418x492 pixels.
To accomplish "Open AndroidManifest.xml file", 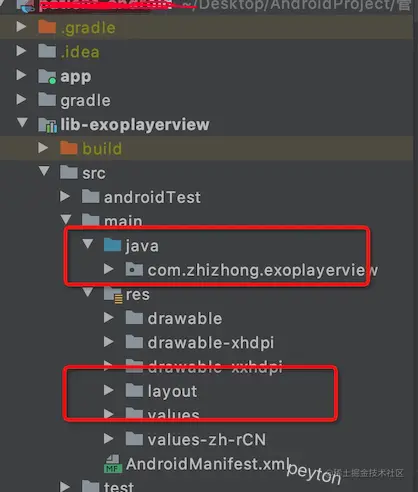I will [x=208, y=464].
